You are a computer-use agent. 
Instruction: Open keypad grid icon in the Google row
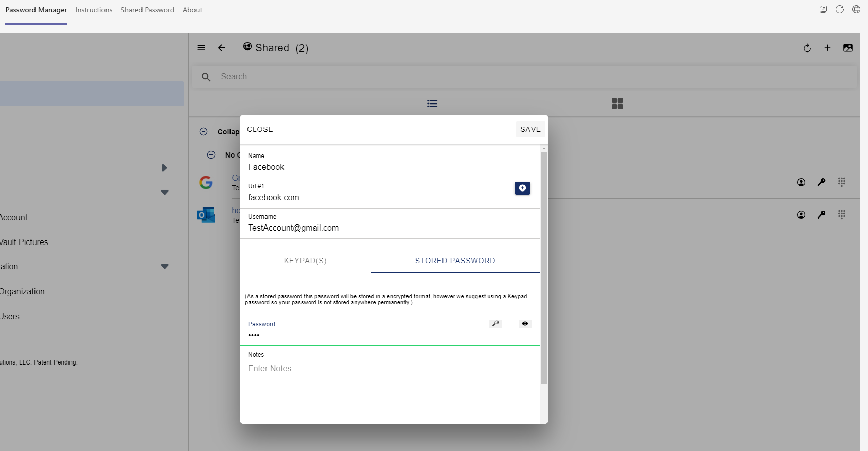tap(842, 182)
